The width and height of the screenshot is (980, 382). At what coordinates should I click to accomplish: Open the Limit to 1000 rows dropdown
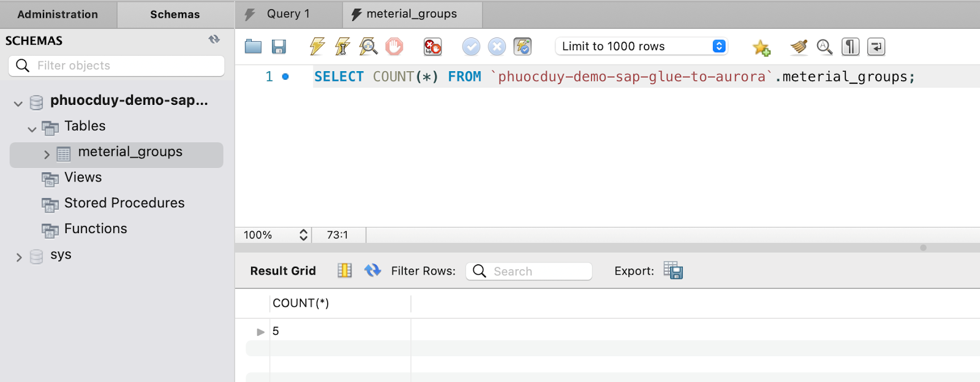click(x=641, y=47)
